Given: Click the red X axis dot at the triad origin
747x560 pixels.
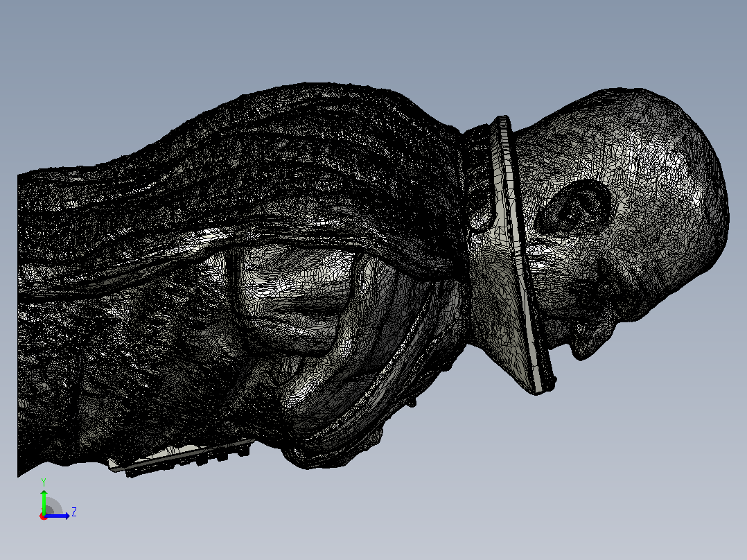Looking at the screenshot, I should click(x=44, y=516).
